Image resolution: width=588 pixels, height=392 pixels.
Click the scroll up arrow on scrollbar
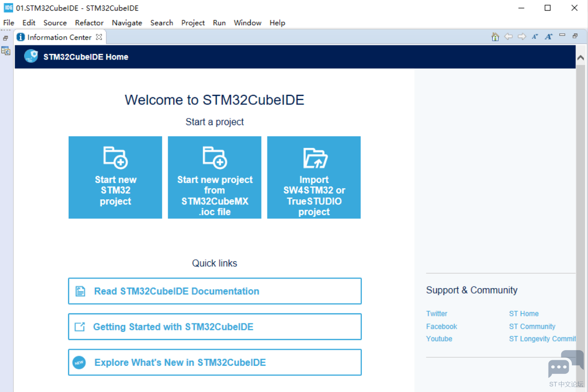[580, 58]
